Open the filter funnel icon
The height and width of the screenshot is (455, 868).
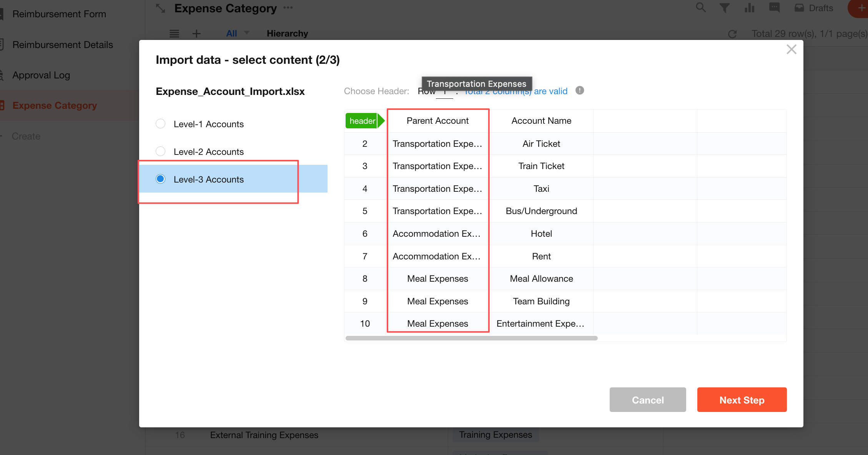(x=725, y=8)
